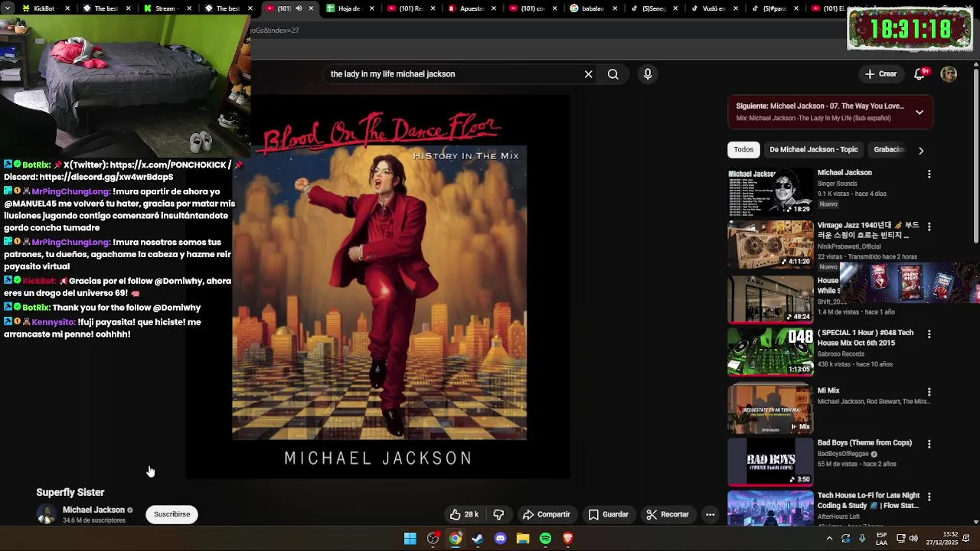Open Brave browser from the taskbar

[568, 539]
